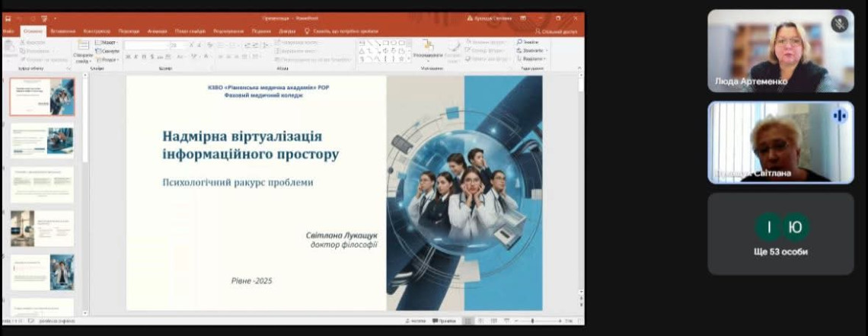The height and width of the screenshot is (336, 868).
Task: Switch to Normal view in status bar
Action: coord(469,321)
